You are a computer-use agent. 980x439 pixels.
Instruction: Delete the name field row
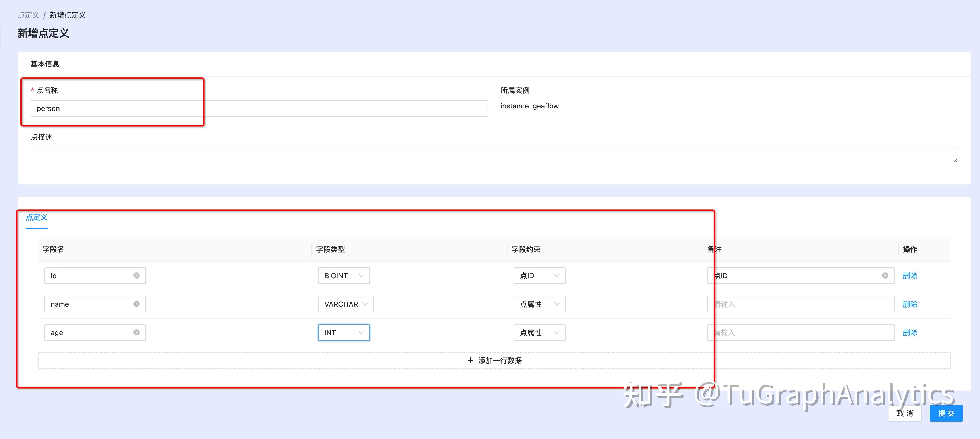coord(910,304)
